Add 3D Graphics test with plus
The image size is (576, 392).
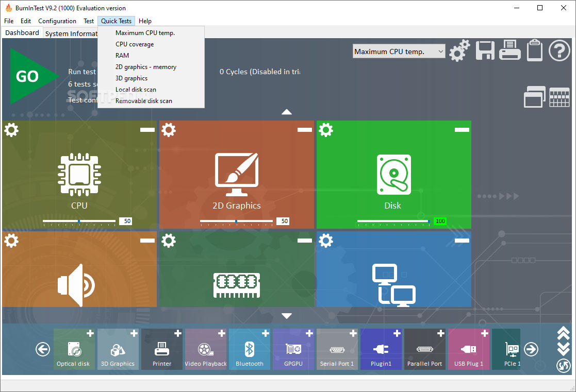(x=134, y=333)
